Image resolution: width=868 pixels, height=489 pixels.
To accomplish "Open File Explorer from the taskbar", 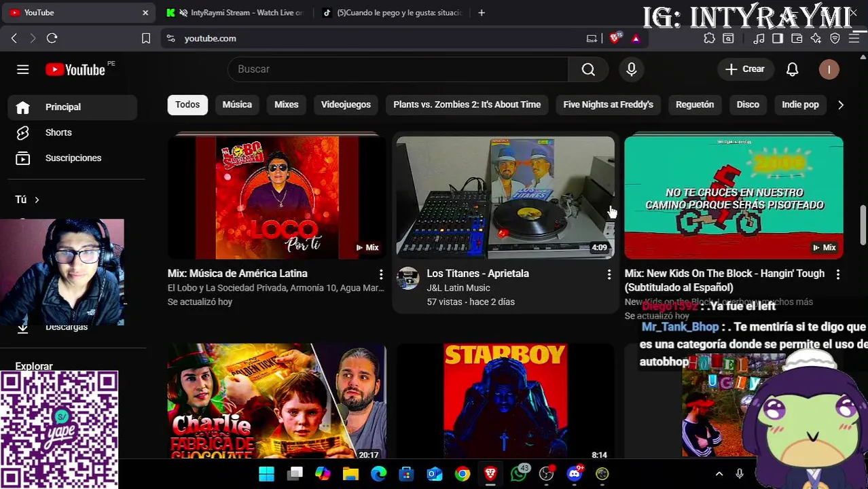I will [x=350, y=474].
